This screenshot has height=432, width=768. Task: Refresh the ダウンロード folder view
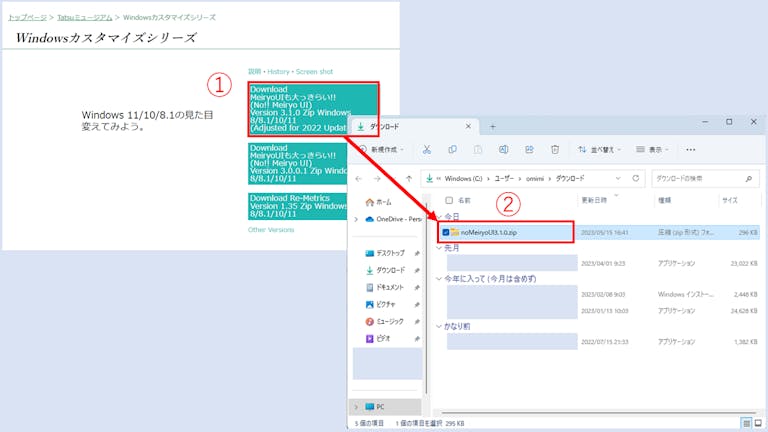pyautogui.click(x=636, y=178)
